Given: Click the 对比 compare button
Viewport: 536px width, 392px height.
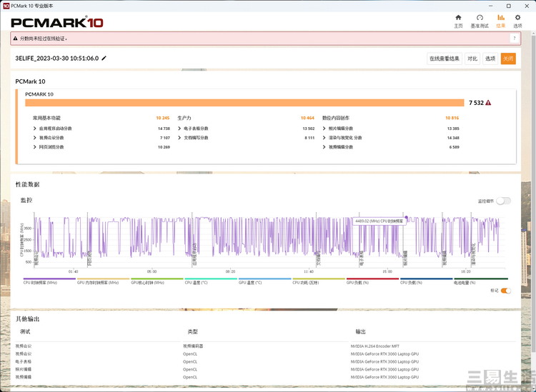Looking at the screenshot, I should [x=472, y=59].
